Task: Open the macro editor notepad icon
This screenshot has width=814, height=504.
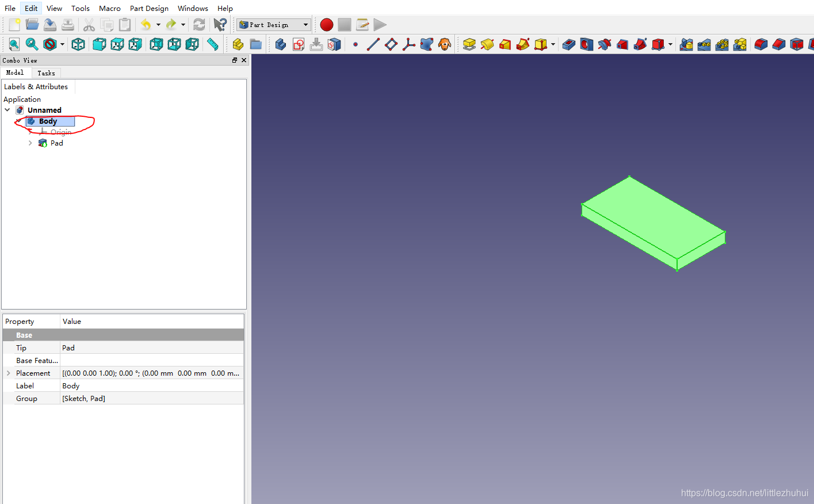Action: click(x=362, y=25)
